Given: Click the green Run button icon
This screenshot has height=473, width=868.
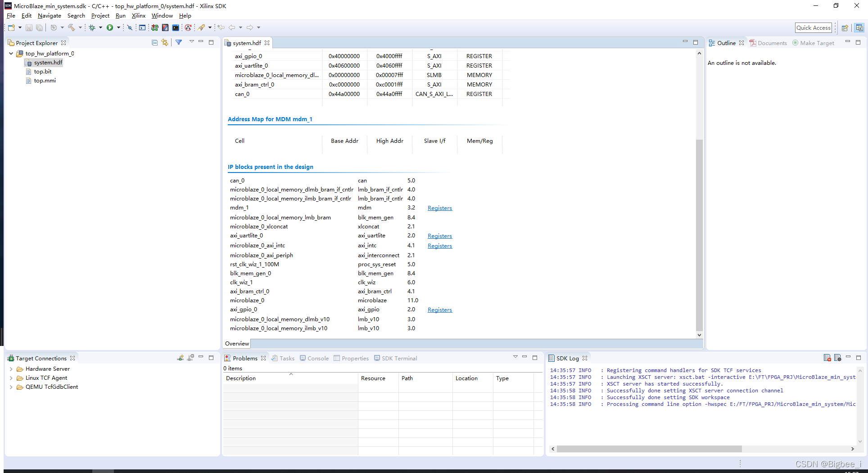Looking at the screenshot, I should click(x=110, y=27).
